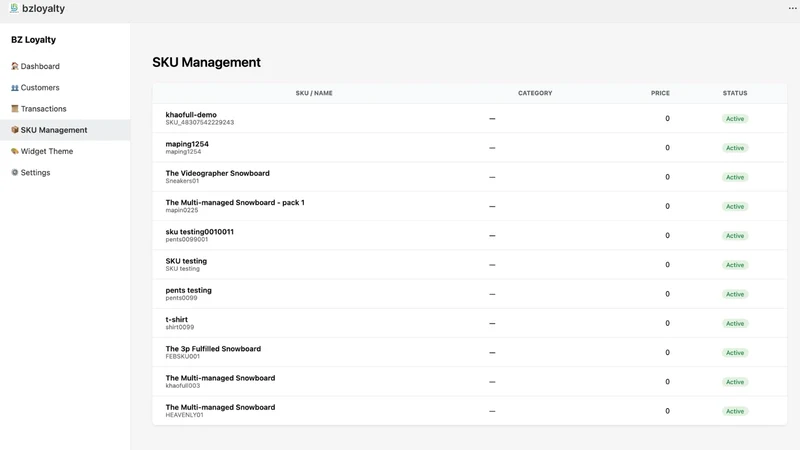Click the pents0099001 SKU code
The image size is (800, 450).
187,239
